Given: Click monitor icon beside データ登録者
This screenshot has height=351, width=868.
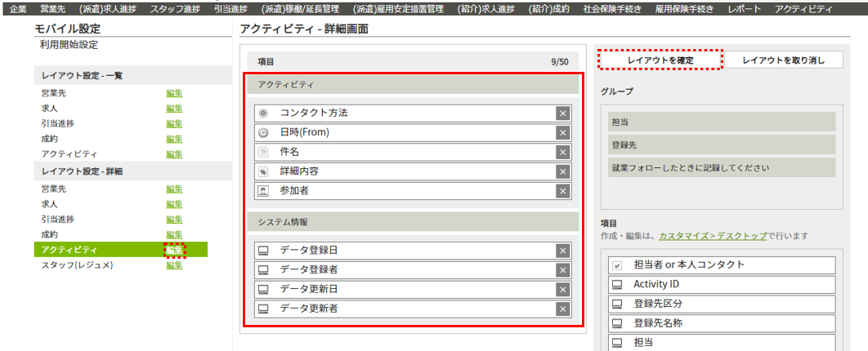Looking at the screenshot, I should 263,269.
